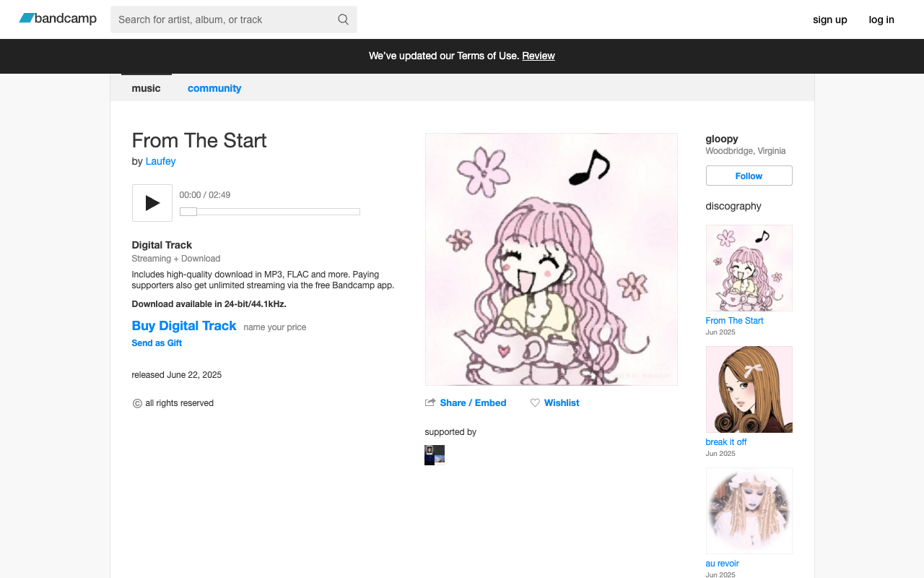924x578 pixels.
Task: Click the search magnifier icon
Action: tap(344, 20)
